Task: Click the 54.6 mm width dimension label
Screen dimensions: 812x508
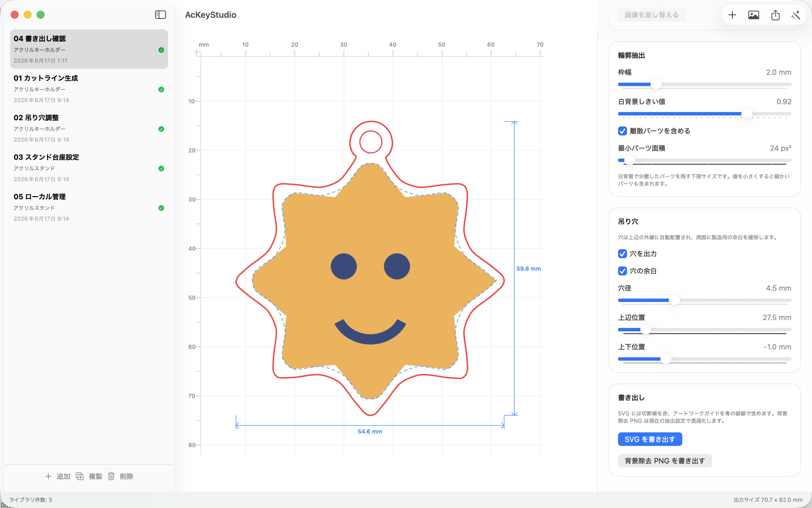Action: [370, 432]
